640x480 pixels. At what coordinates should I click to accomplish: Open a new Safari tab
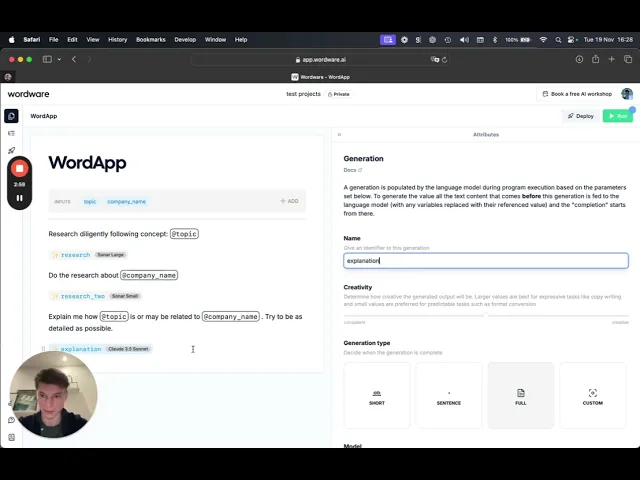[611, 59]
